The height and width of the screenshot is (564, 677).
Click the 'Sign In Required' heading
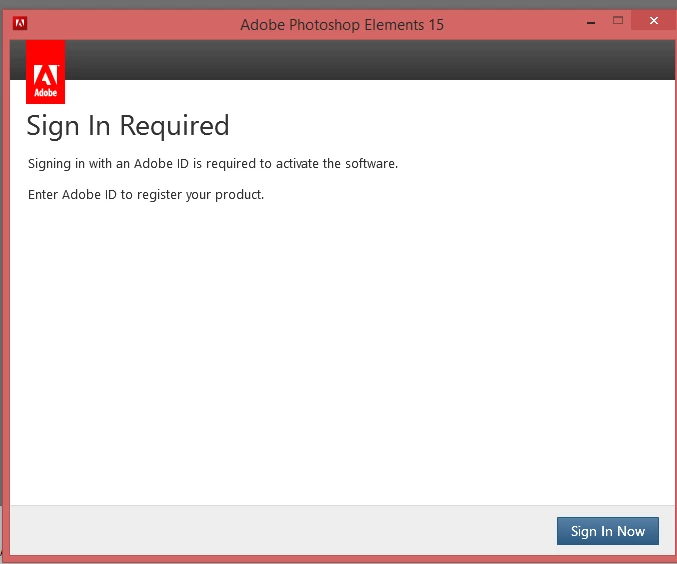[128, 126]
